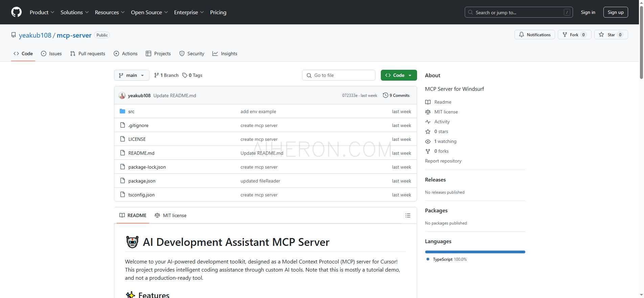The width and height of the screenshot is (644, 298).
Task: Switch to the Security tab
Action: (x=192, y=54)
